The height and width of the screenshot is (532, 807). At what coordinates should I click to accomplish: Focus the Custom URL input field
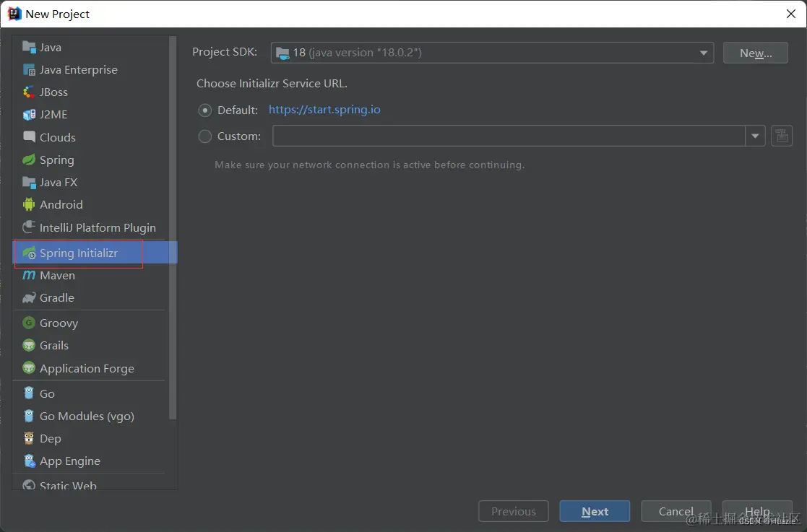pos(509,136)
